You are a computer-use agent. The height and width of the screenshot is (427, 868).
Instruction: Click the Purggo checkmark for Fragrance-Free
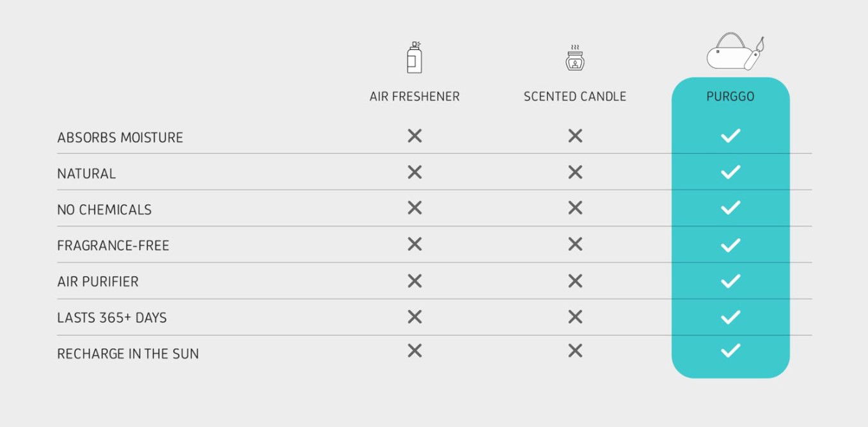click(x=730, y=245)
